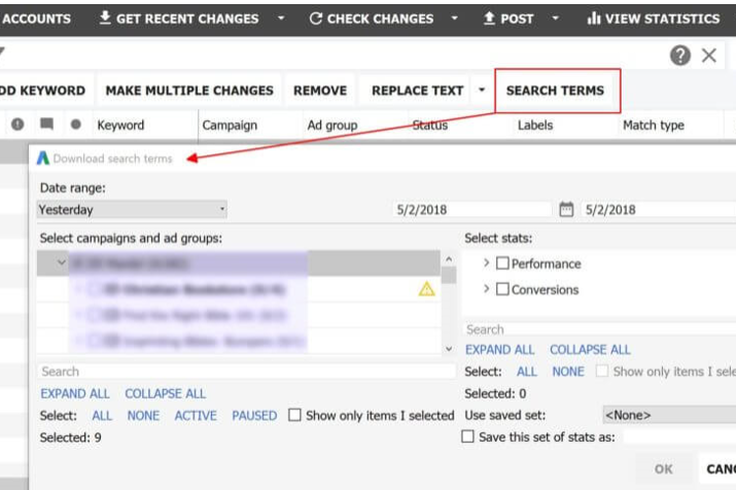Enable the Performance stats checkbox

[x=502, y=263]
